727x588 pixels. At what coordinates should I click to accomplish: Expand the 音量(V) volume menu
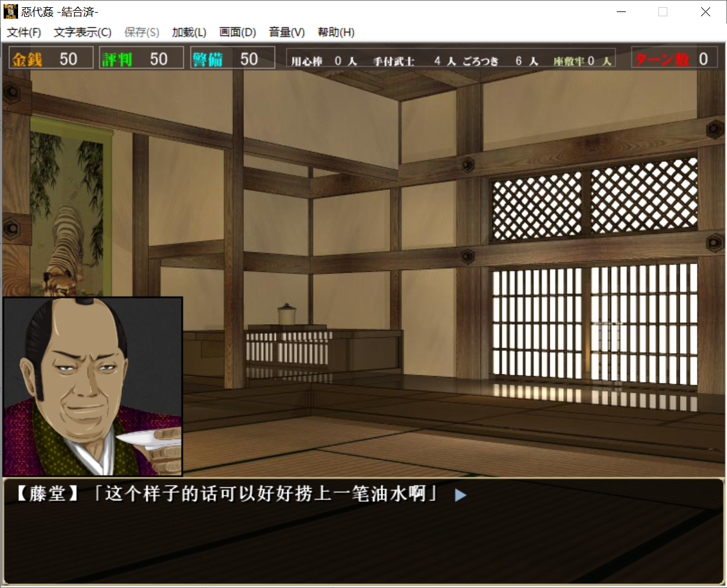coord(287,33)
